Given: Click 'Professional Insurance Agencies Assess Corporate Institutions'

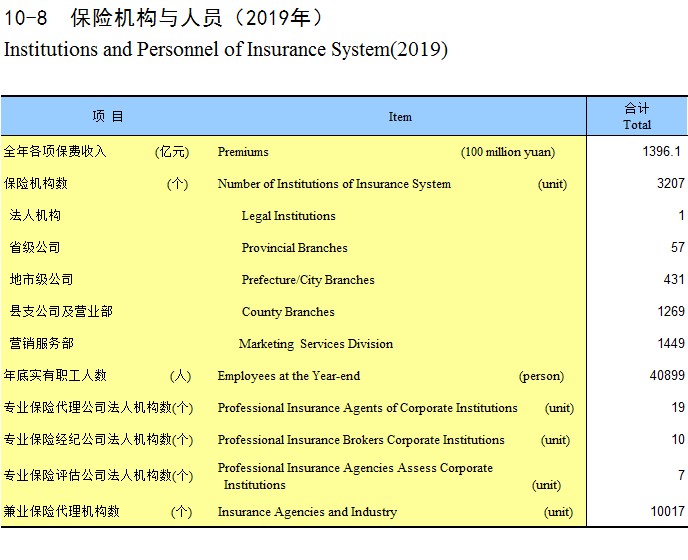Looking at the screenshot, I should click(355, 476).
